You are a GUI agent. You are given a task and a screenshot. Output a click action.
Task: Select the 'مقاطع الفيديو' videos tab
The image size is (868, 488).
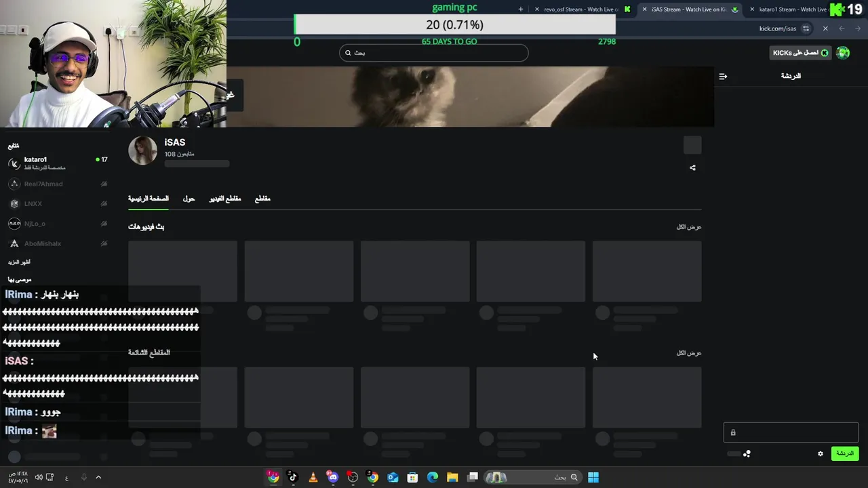pos(225,199)
